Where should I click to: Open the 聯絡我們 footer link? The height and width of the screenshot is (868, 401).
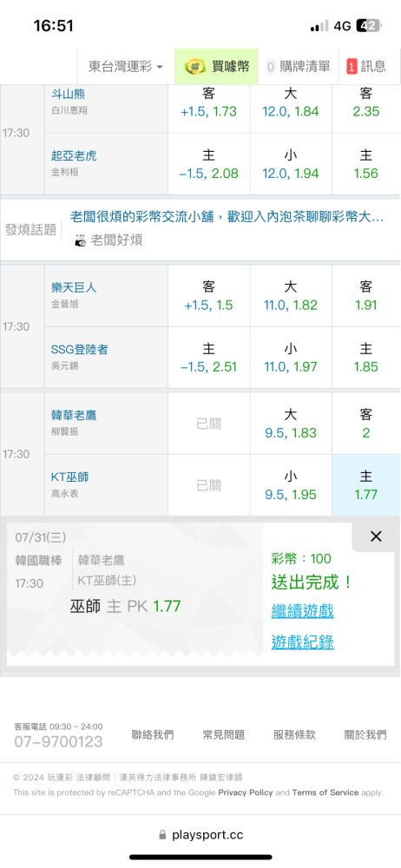pyautogui.click(x=152, y=734)
